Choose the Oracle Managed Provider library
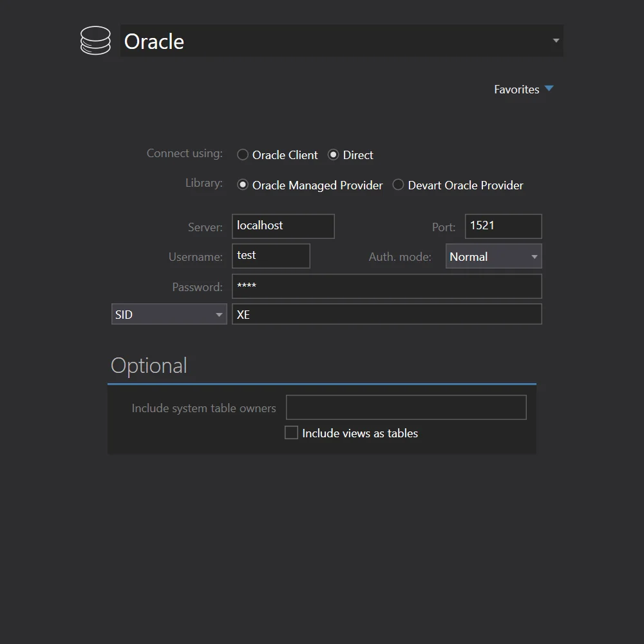Viewport: 644px width, 644px height. [x=243, y=185]
